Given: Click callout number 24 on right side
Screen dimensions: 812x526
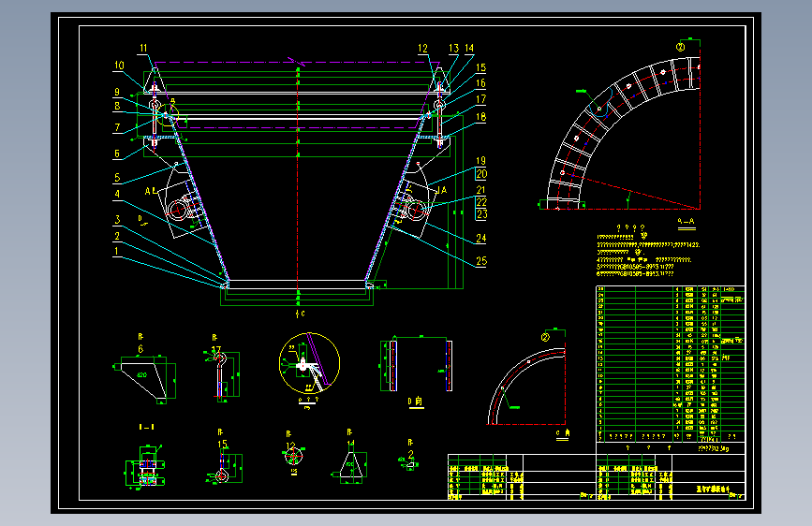Looking at the screenshot, I should pyautogui.click(x=481, y=238).
